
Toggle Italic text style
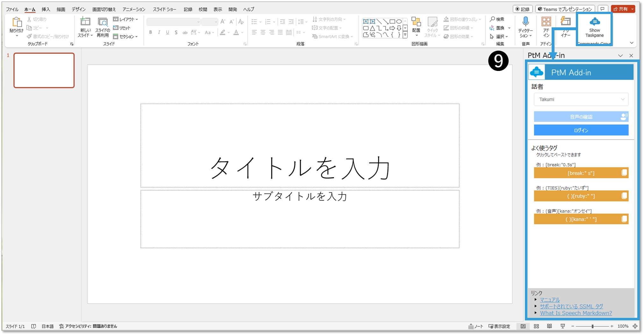[x=159, y=32]
